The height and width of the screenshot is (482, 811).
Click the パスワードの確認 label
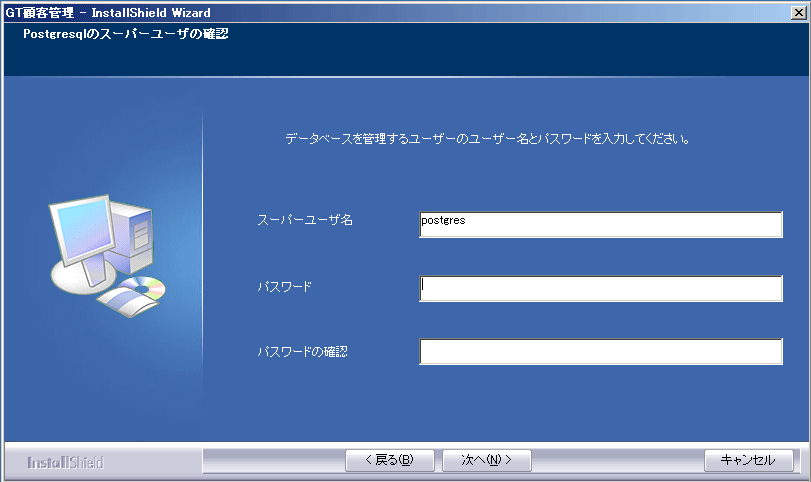(x=302, y=352)
